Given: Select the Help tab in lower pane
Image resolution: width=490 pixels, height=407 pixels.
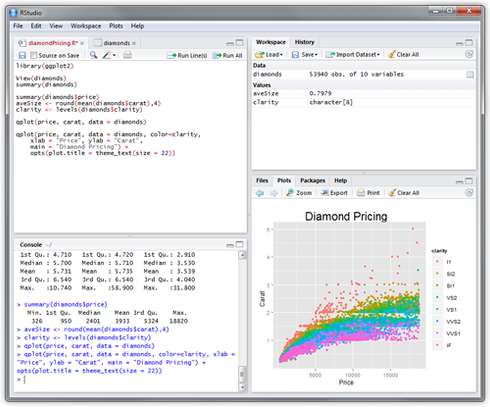Looking at the screenshot, I should (341, 180).
